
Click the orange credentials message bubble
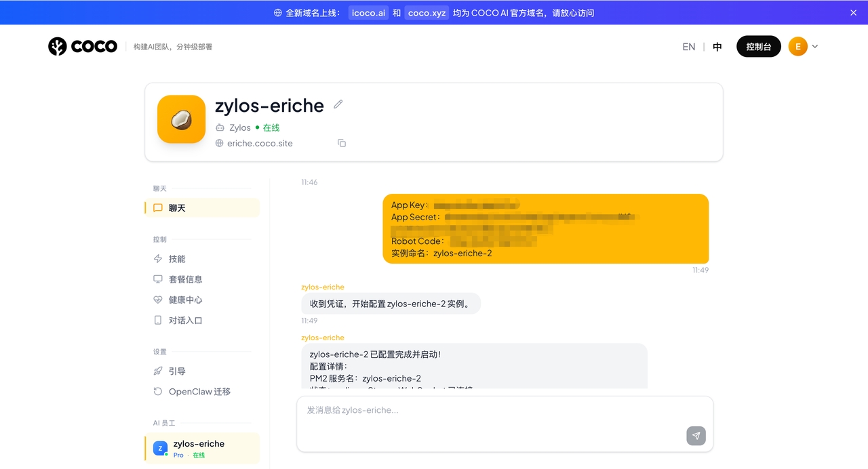pos(546,229)
